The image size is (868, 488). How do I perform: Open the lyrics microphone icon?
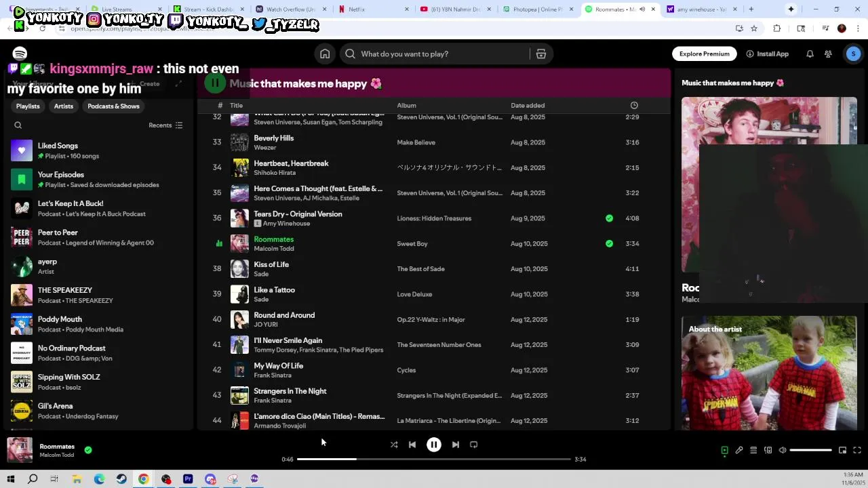point(739,450)
